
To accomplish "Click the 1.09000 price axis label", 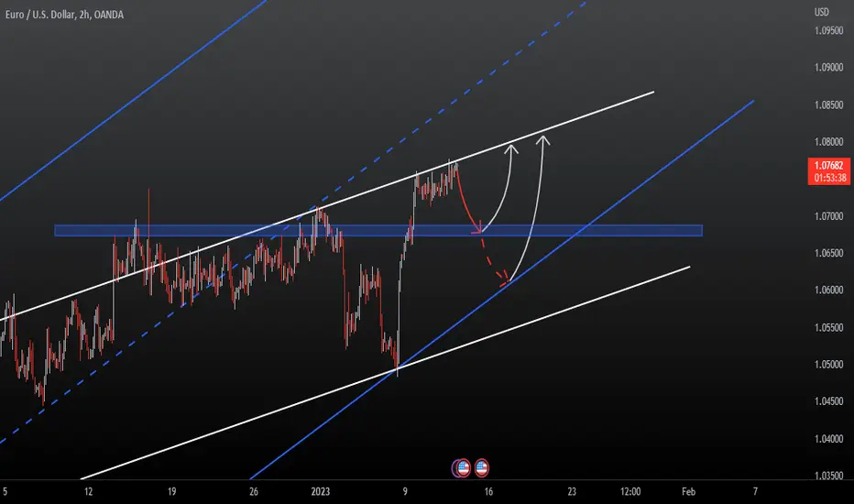I will 828,68.
